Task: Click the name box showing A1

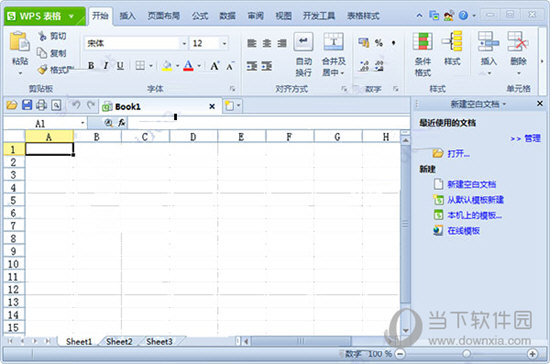Action: point(45,123)
